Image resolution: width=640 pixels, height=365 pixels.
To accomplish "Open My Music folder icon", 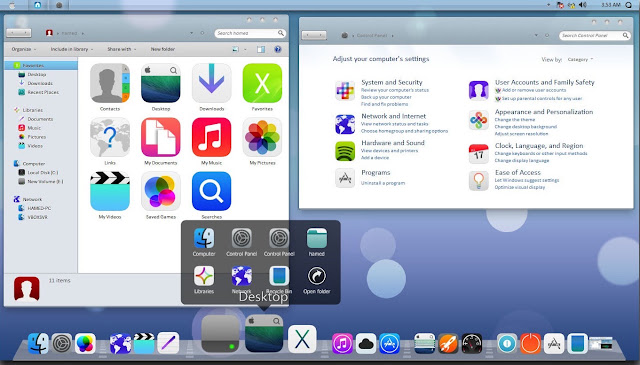I will pyautogui.click(x=211, y=137).
